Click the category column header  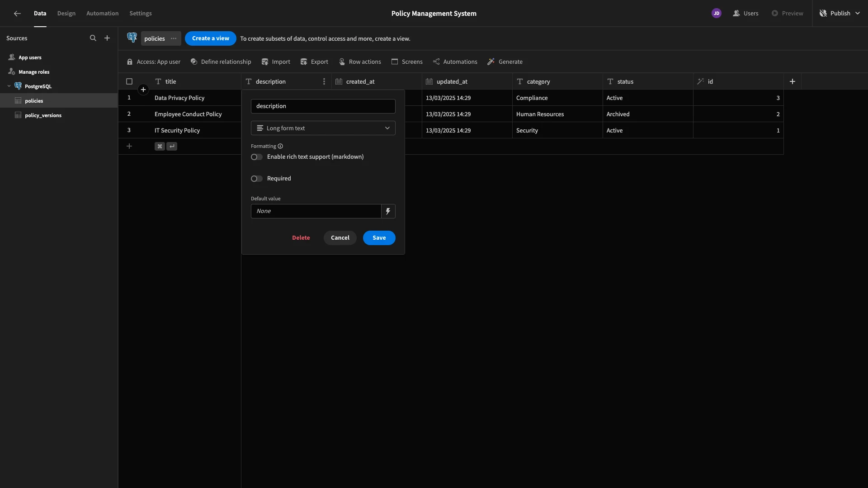click(557, 82)
